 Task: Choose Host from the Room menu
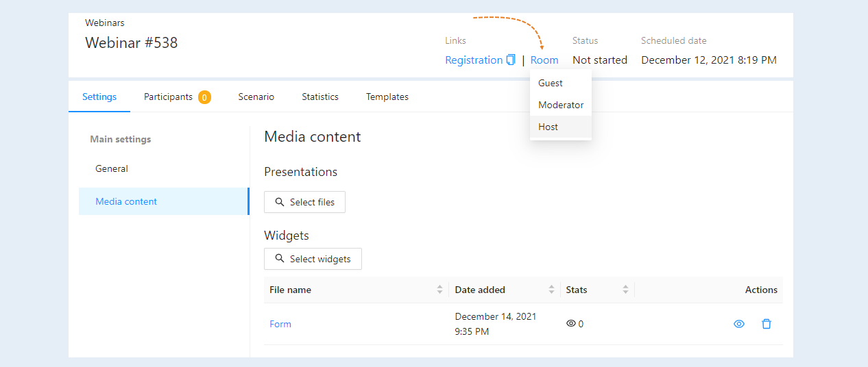(x=560, y=127)
